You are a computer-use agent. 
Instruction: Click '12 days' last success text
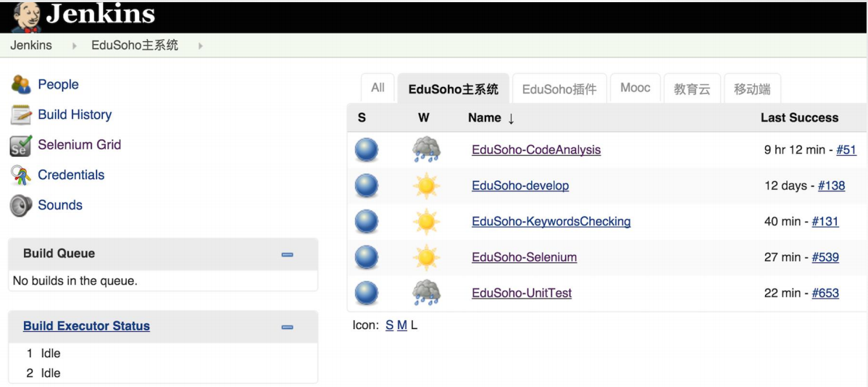coord(785,186)
